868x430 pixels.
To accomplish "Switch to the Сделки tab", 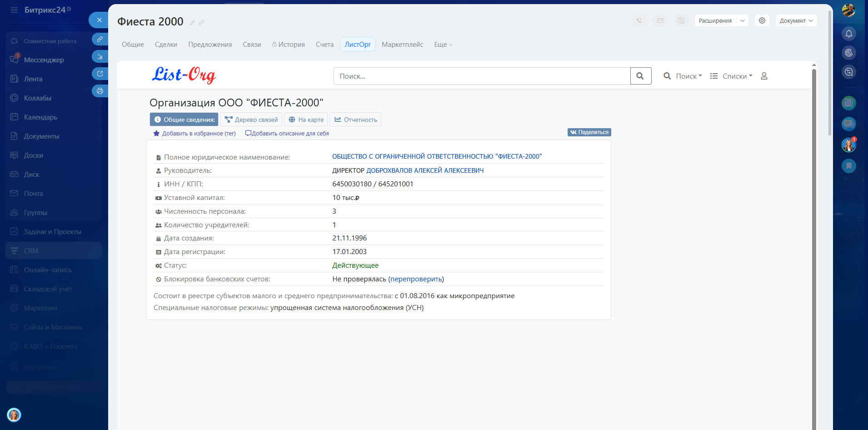I will 166,45.
